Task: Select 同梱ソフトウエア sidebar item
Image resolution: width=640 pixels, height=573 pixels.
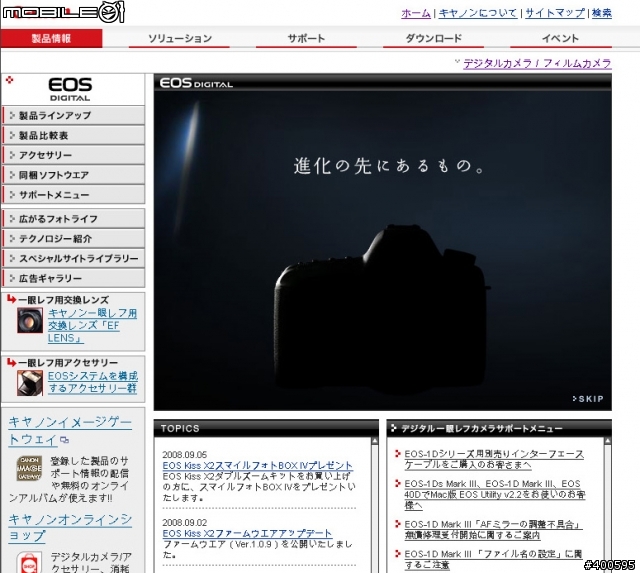Action: 73,175
